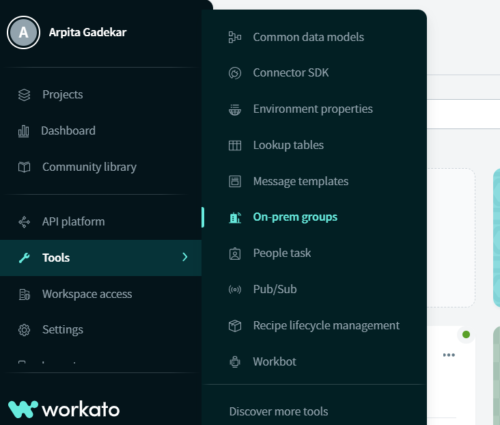Screen dimensions: 500x425
Task: Click the Pub/Sub broadcast icon
Action: click(x=235, y=290)
